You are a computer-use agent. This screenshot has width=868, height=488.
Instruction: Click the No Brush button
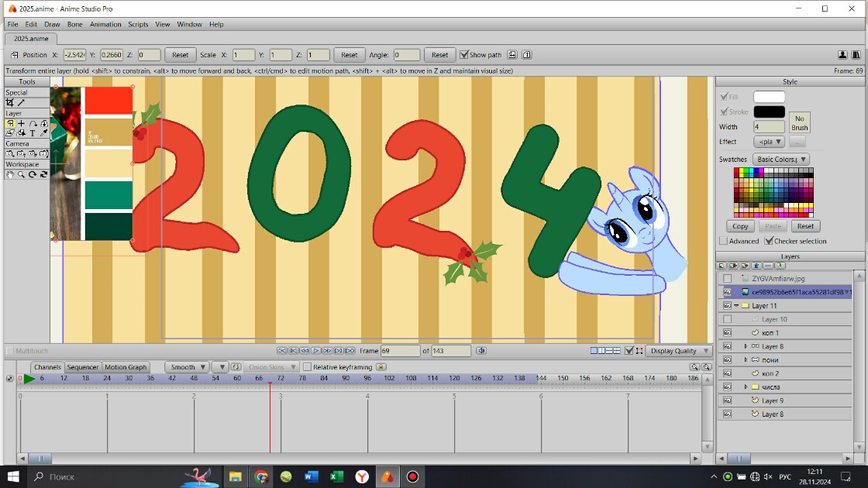pos(799,123)
